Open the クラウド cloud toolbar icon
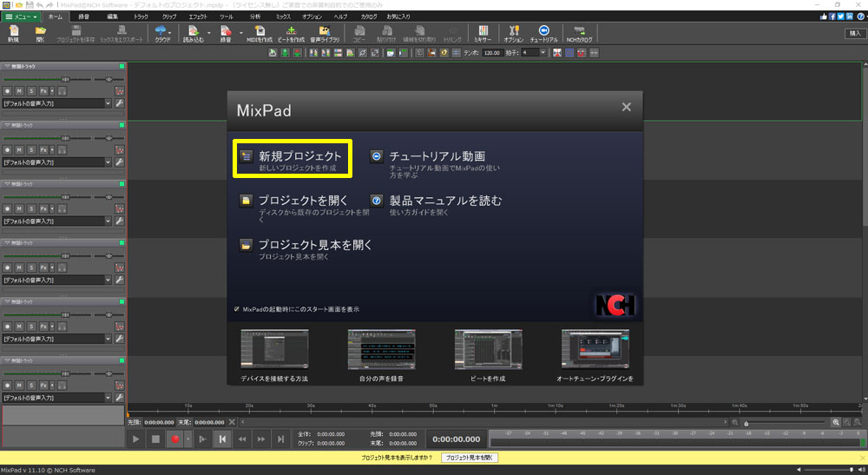This screenshot has width=868, height=475. [162, 33]
